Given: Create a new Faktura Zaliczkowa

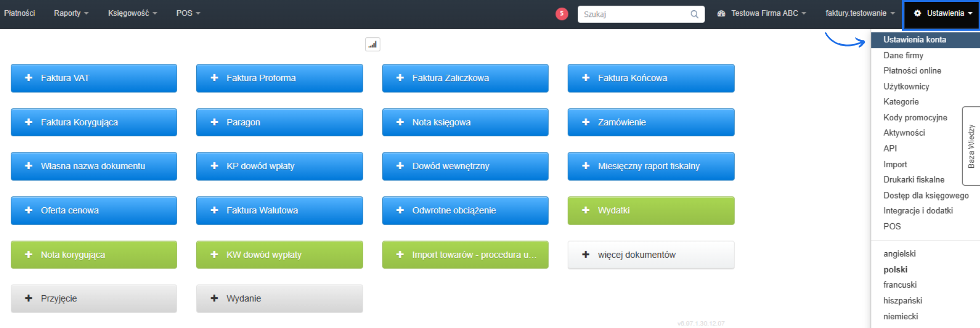Looking at the screenshot, I should 465,78.
